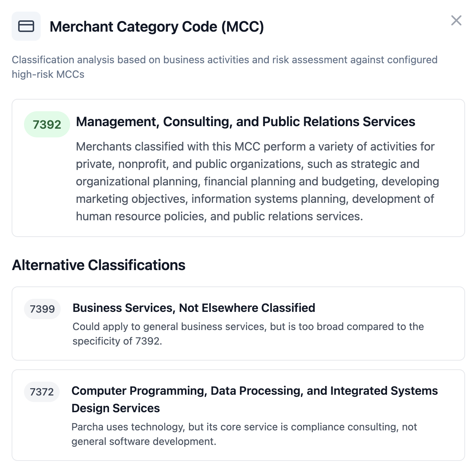Select the 7399 alternative classification card
The width and height of the screenshot is (476, 474).
tap(238, 324)
